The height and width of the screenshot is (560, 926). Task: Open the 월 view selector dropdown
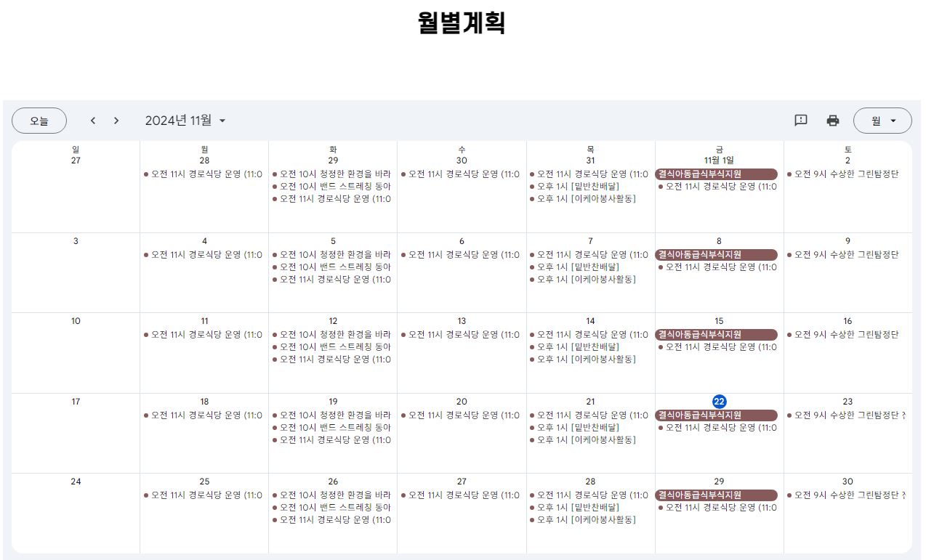point(882,121)
